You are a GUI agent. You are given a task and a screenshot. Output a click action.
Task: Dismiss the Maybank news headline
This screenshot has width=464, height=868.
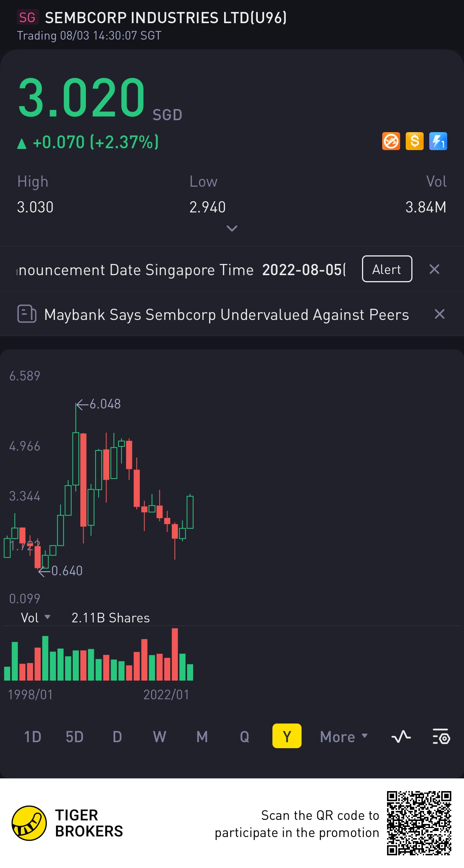[x=439, y=314]
